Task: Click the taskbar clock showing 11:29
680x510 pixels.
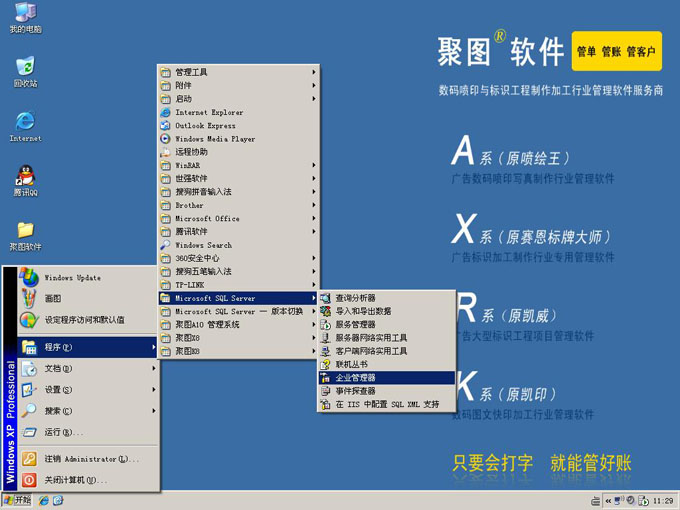Action: (x=663, y=501)
